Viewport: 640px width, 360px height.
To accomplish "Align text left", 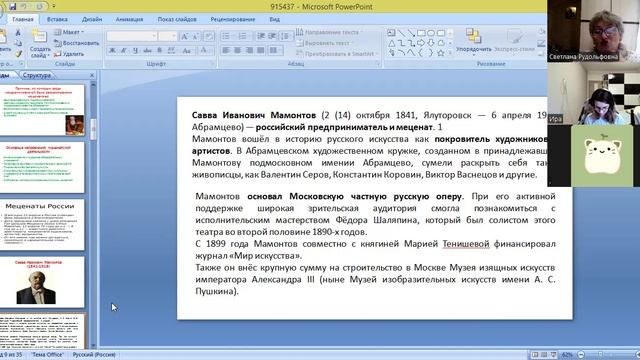I will coord(226,51).
